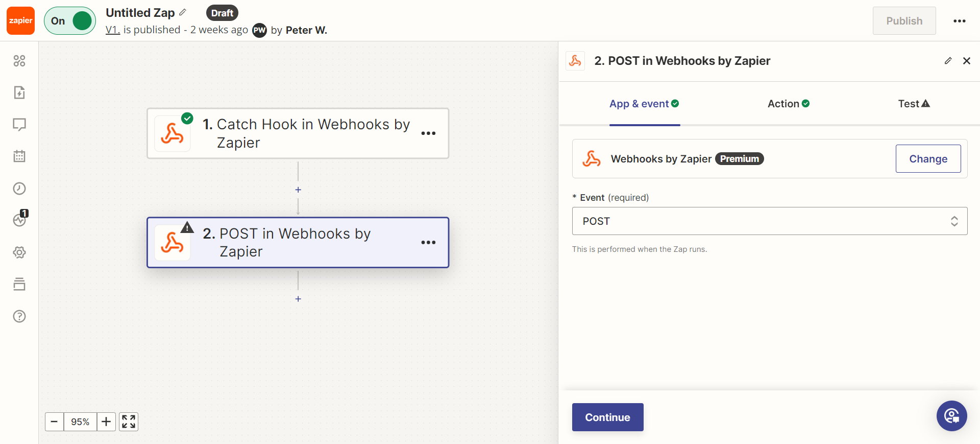Image resolution: width=980 pixels, height=444 pixels.
Task: Click the Publish button
Action: pyautogui.click(x=904, y=21)
